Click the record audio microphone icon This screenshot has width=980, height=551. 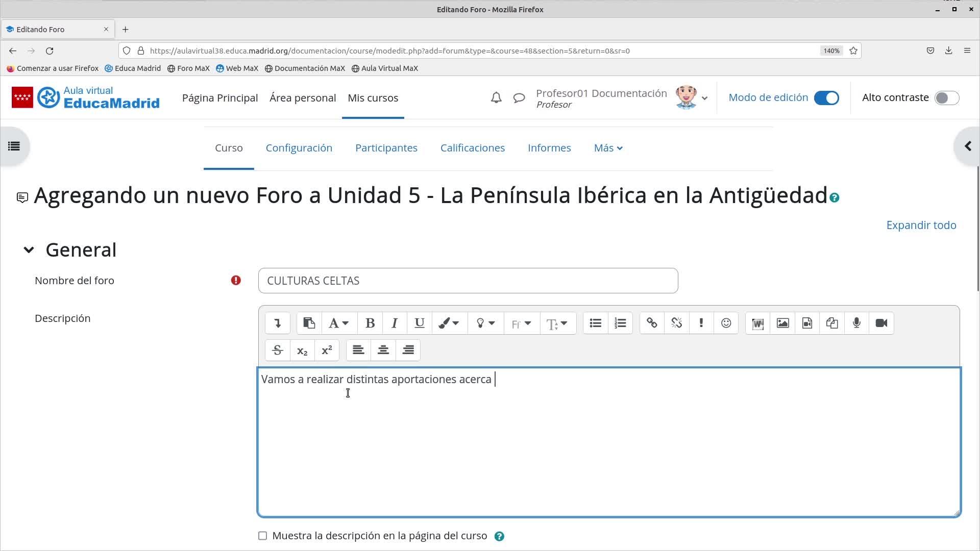[x=856, y=323]
